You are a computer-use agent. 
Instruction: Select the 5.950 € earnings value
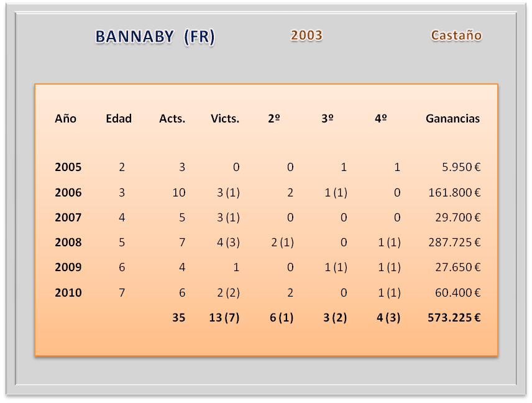[x=459, y=167]
